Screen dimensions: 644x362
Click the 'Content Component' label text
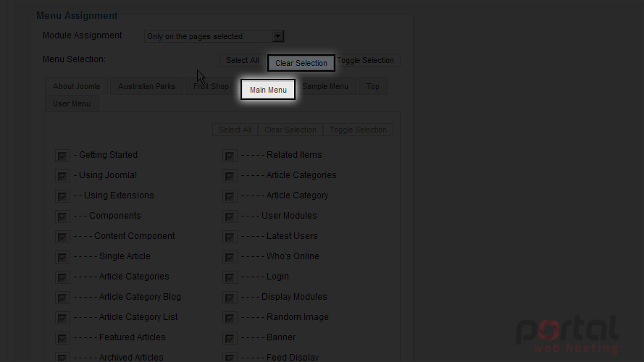click(x=134, y=236)
